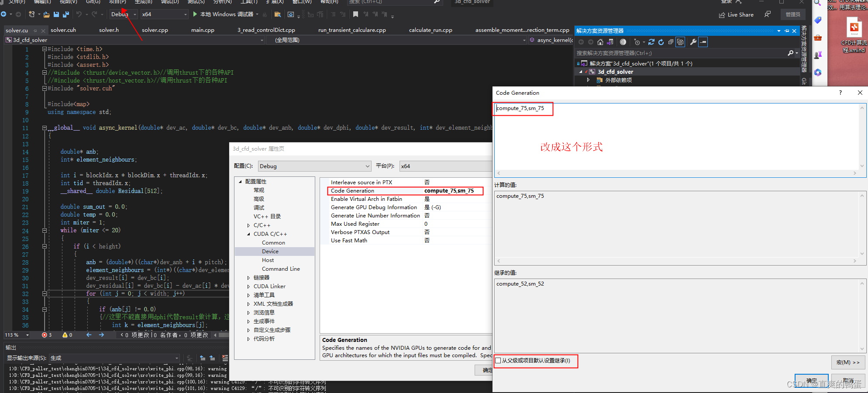Click the compute_75,sm_75 input field in Code Generation

[523, 108]
